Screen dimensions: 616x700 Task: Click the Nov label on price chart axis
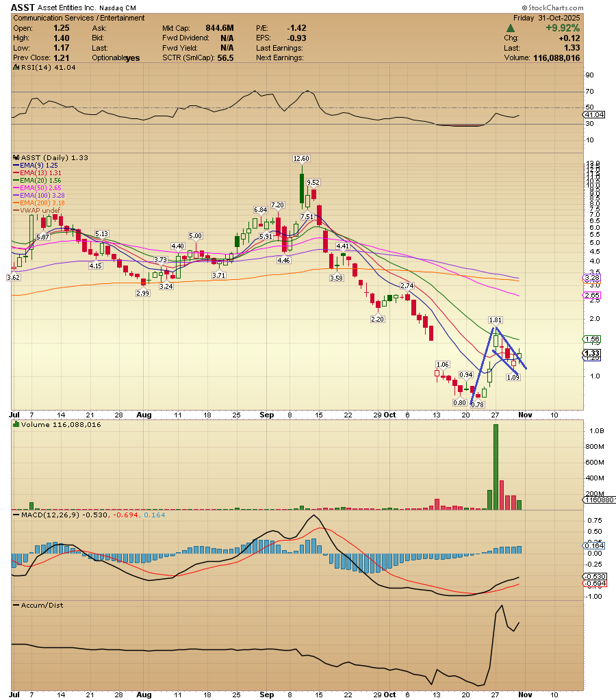(x=526, y=415)
